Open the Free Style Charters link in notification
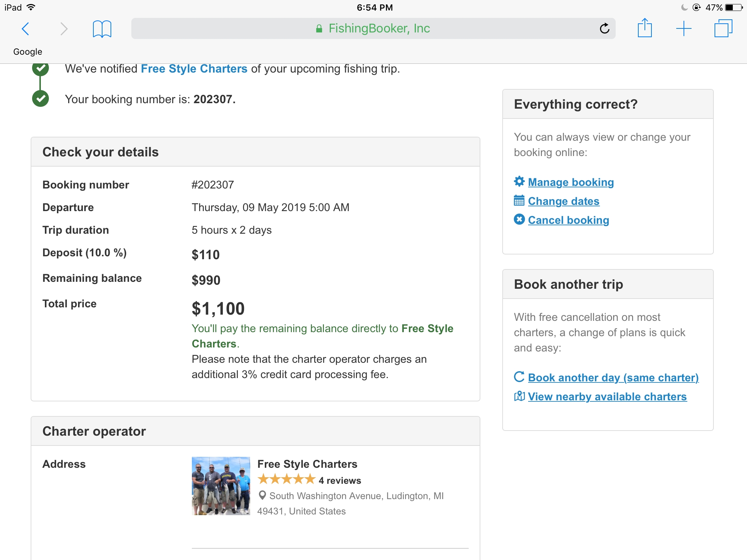The width and height of the screenshot is (747, 560). (x=194, y=69)
